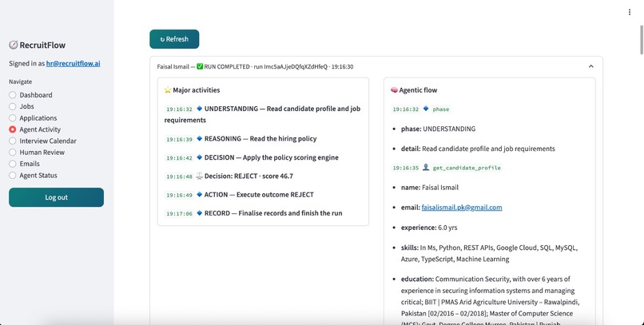Open the faisalismail.pk@gmail.com email link
644x325 pixels.
click(x=462, y=208)
